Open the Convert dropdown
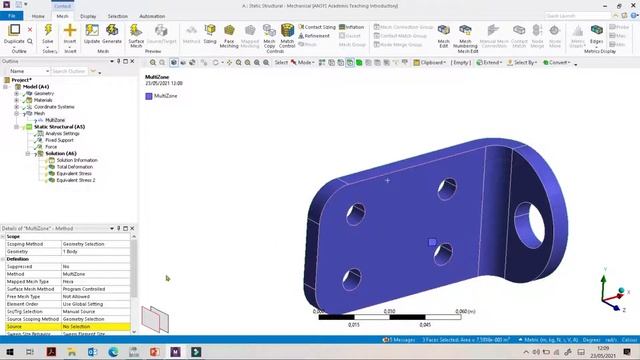The height and width of the screenshot is (360, 640). coord(557,62)
